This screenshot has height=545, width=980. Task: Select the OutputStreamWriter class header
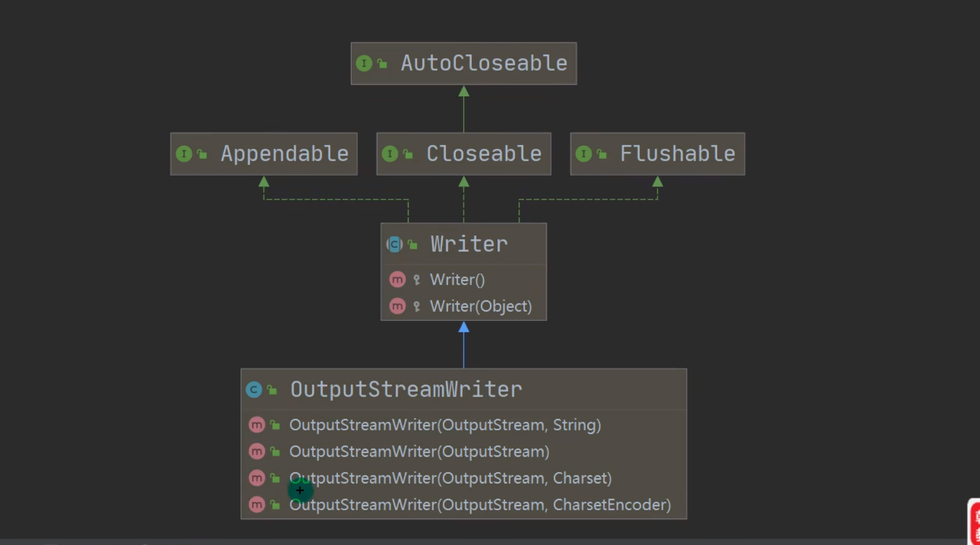pyautogui.click(x=464, y=389)
